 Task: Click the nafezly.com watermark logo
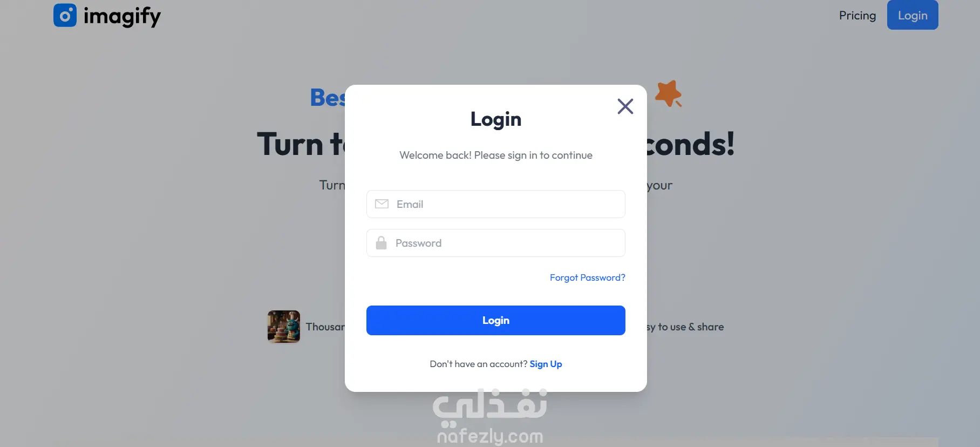[x=490, y=417]
